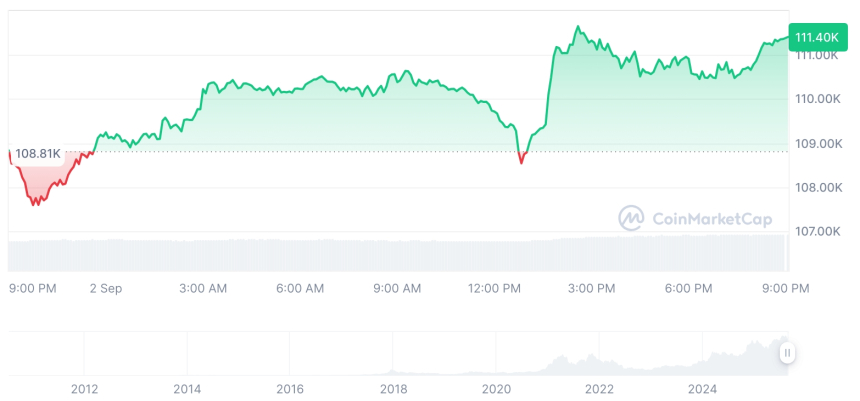
Task: Click the 2 Sep date label on the time axis
Action: click(105, 288)
